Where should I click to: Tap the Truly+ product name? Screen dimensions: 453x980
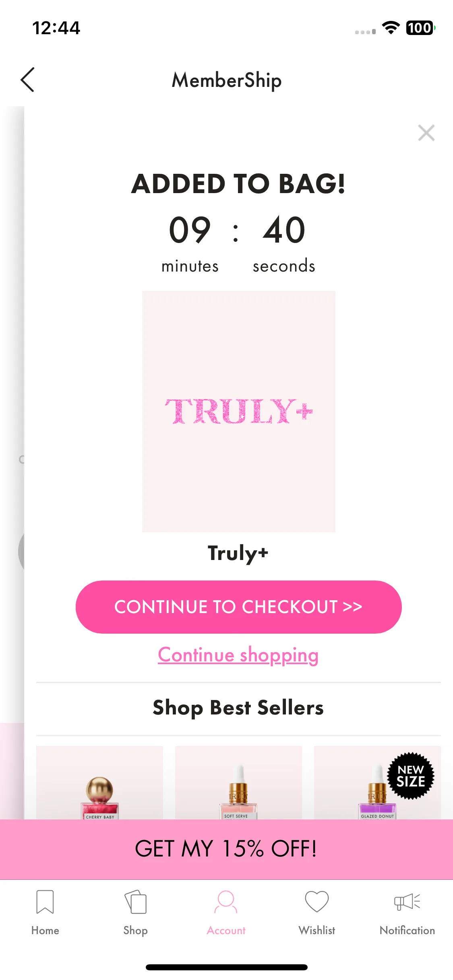(238, 553)
